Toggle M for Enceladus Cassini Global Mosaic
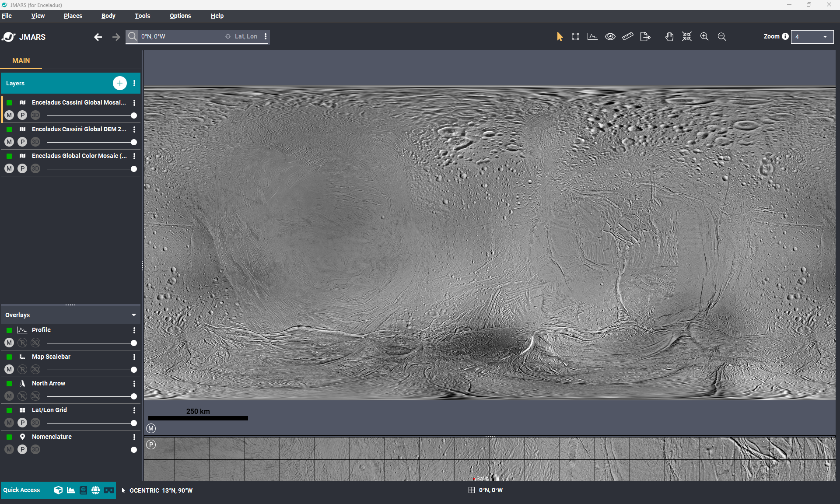Image resolution: width=840 pixels, height=504 pixels. click(9, 115)
